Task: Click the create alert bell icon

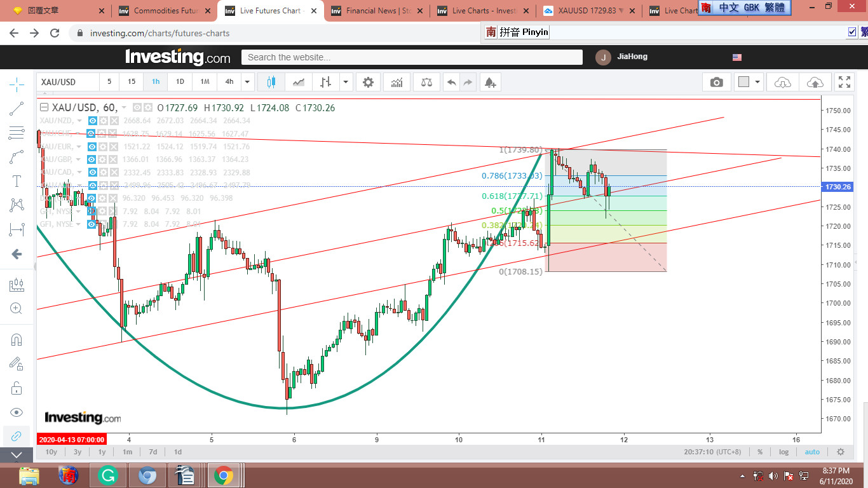Action: click(489, 82)
